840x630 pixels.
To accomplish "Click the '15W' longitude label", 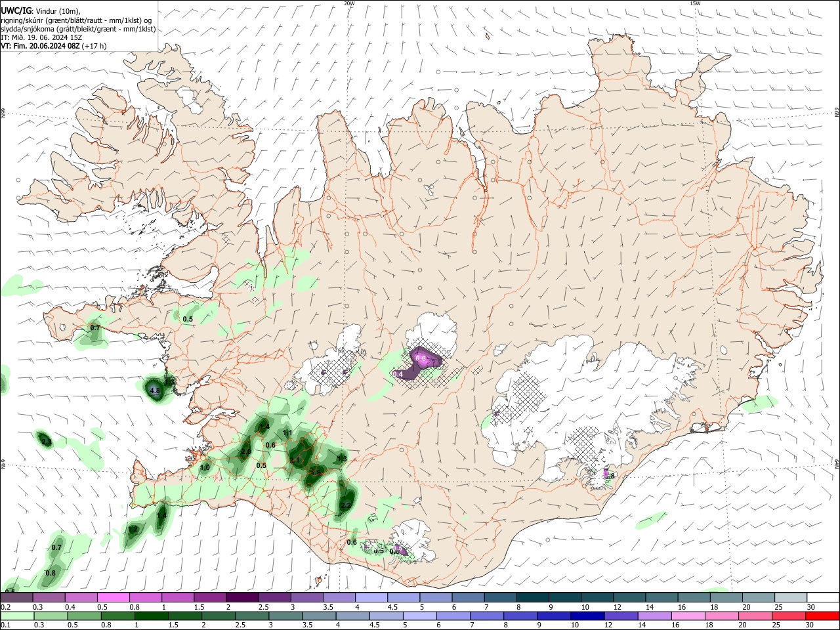I will 695,3.
